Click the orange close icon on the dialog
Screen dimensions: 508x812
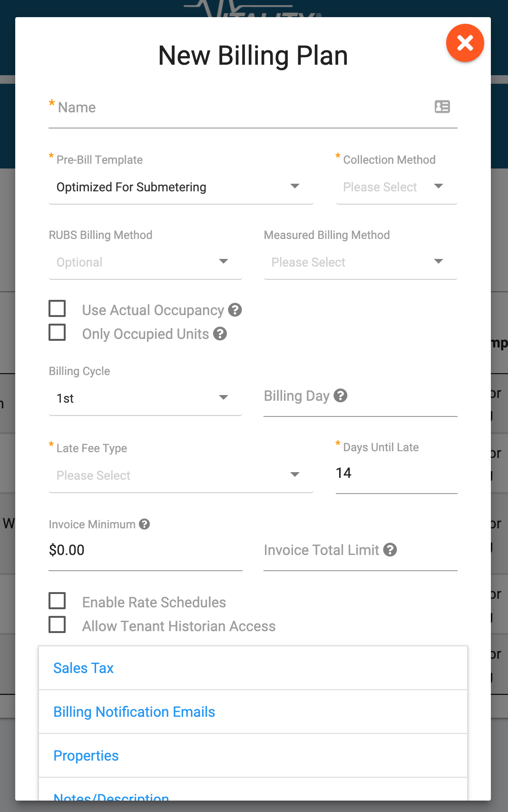click(x=465, y=43)
